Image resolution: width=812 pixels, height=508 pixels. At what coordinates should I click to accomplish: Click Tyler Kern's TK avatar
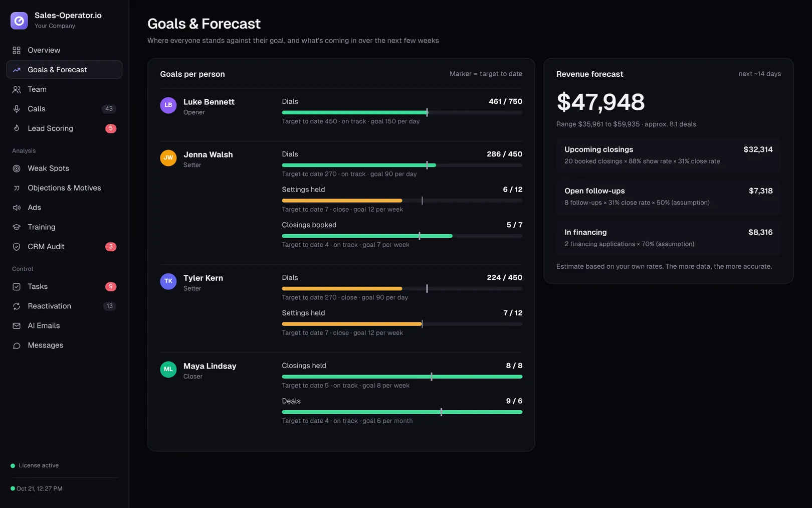coord(168,281)
